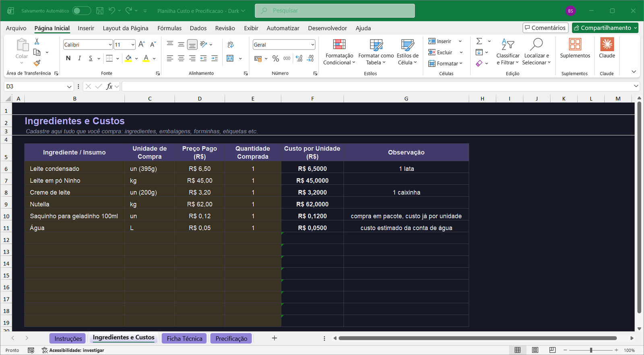This screenshot has height=355, width=644.
Task: Open the Formatar como Tabela gallery
Action: coord(376,52)
